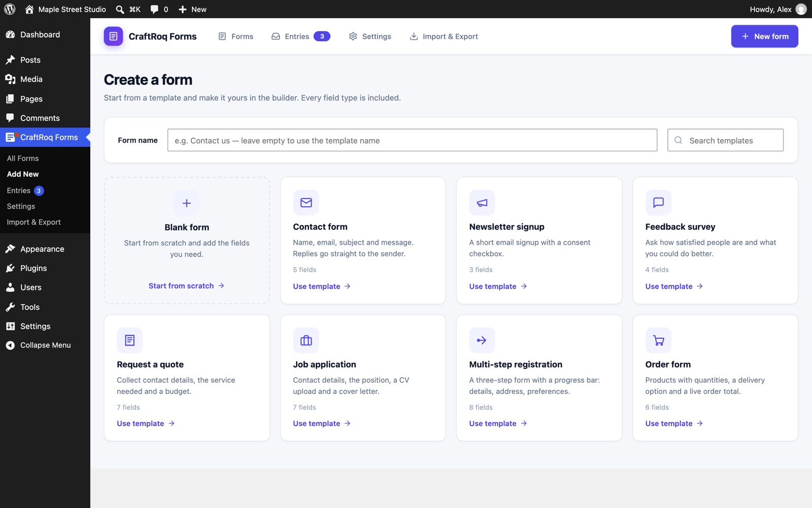
Task: Use the Multi-step registration template
Action: 498,424
